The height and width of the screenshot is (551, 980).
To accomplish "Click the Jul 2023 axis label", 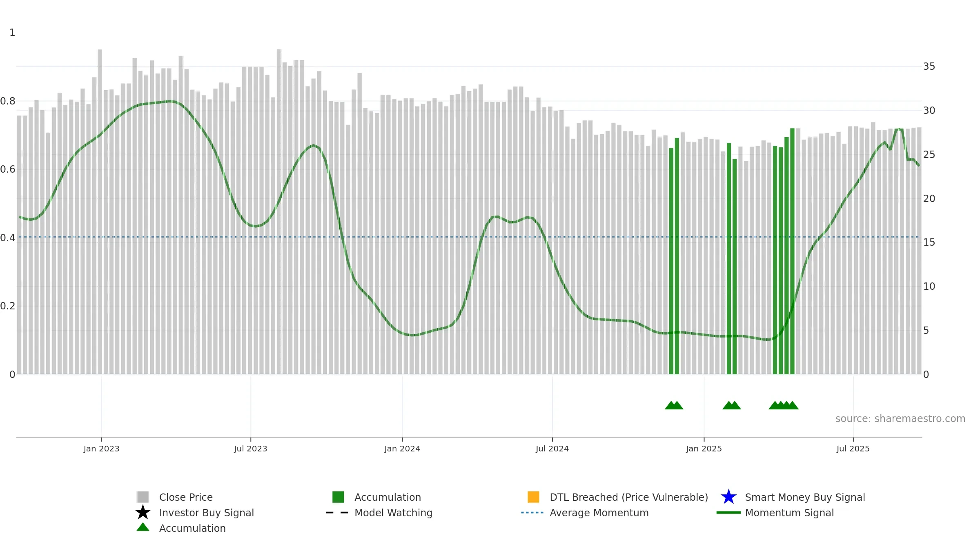I will click(x=250, y=449).
